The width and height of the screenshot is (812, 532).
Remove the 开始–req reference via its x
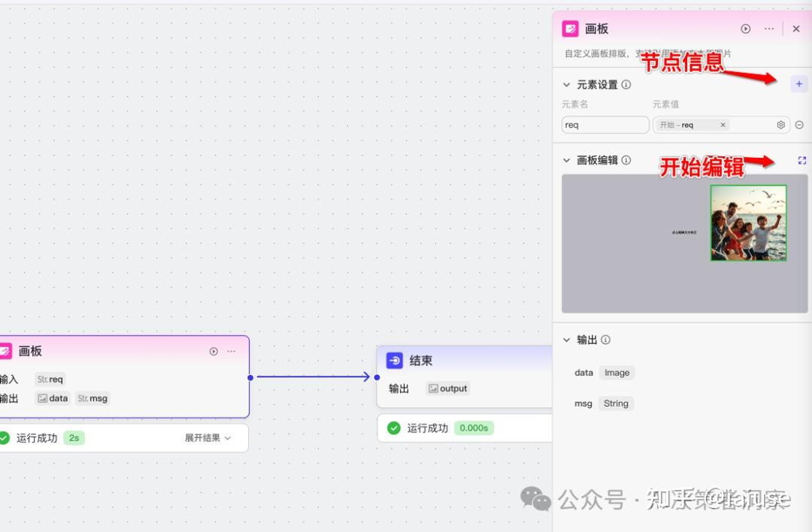coord(721,125)
